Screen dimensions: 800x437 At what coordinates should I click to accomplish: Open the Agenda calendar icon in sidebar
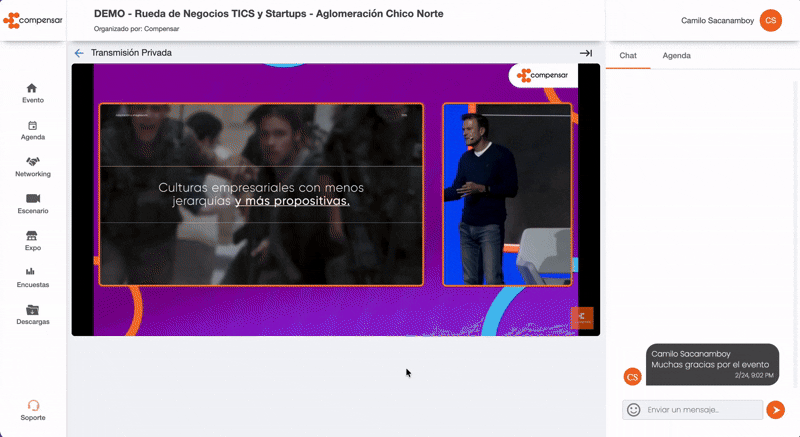[x=32, y=125]
